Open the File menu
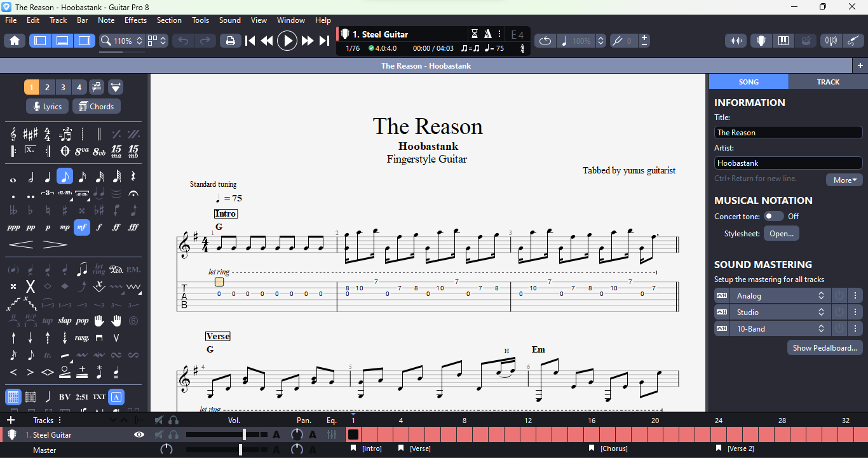Image resolution: width=868 pixels, height=458 pixels. pyautogui.click(x=11, y=20)
